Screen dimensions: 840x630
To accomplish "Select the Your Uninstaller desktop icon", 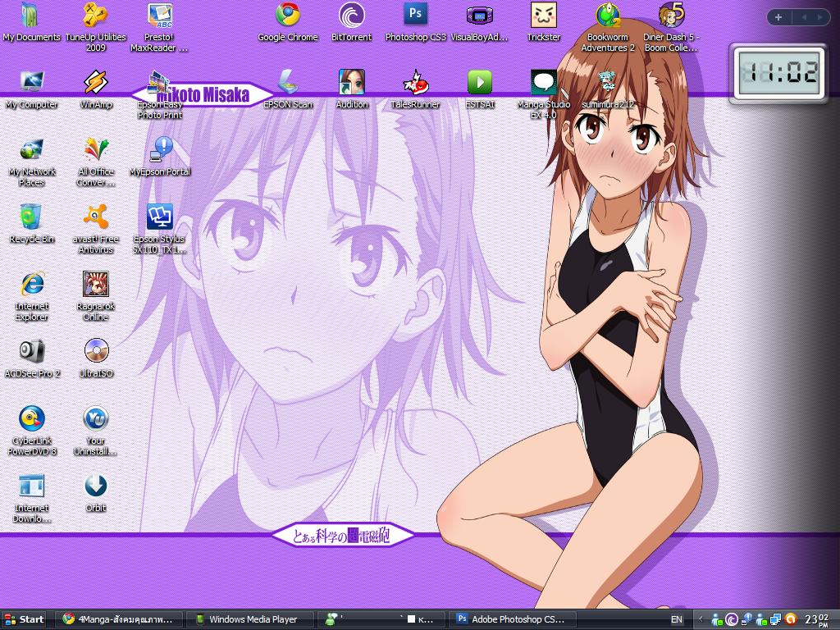I will coord(96,431).
